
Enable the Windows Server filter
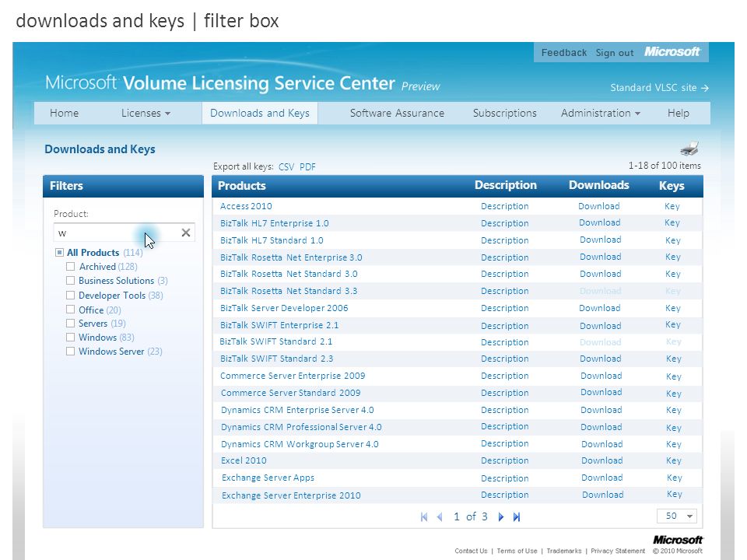pyautogui.click(x=71, y=352)
